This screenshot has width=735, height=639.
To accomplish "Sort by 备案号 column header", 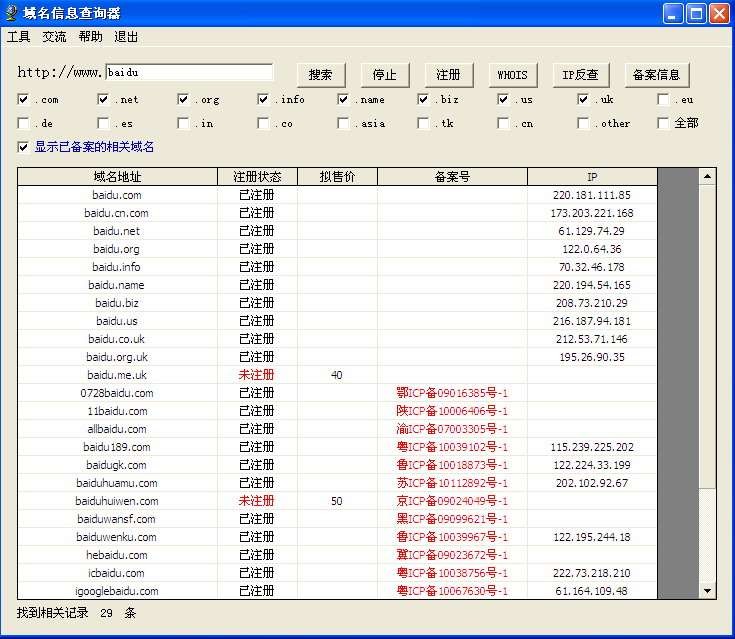I will pyautogui.click(x=452, y=177).
